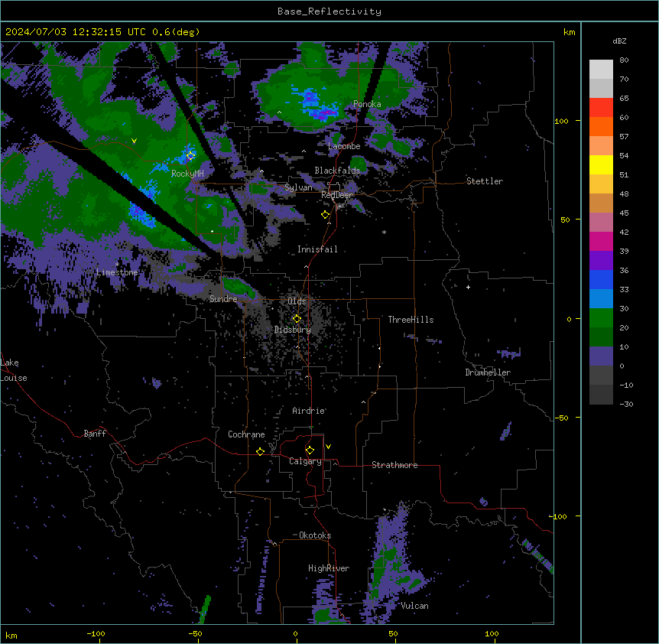659x644 pixels.
Task: Click the Lake Louise label
Action: (x=14, y=370)
